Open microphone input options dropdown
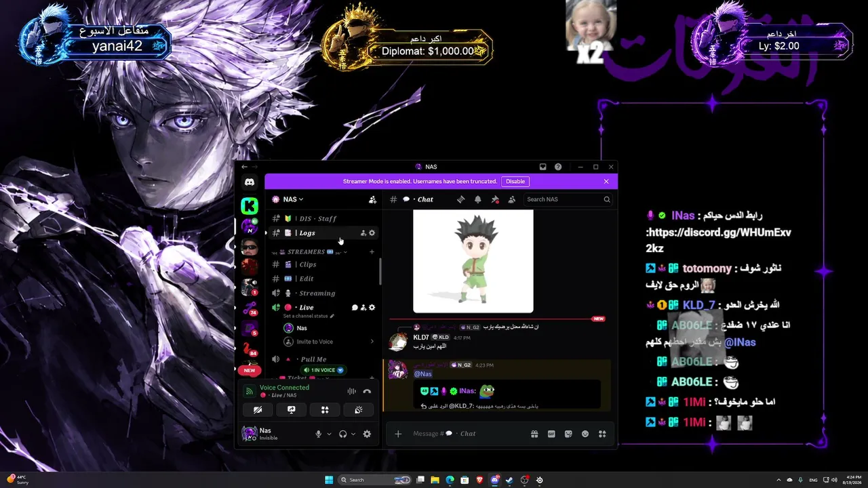 pyautogui.click(x=330, y=434)
